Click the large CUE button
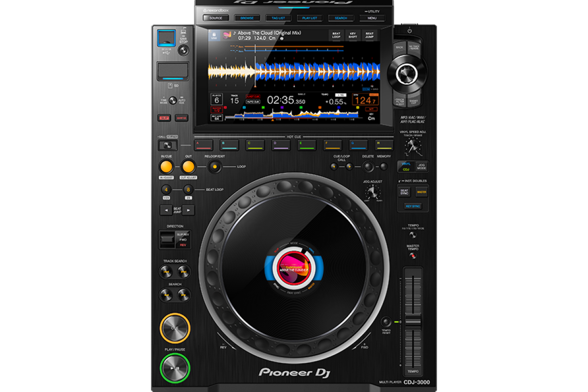Viewport: 588px width, 392px height. tap(174, 327)
